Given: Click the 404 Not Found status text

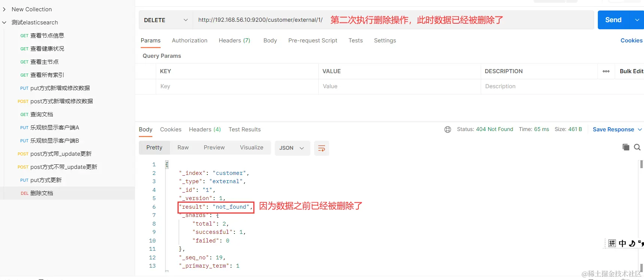Looking at the screenshot, I should pos(494,129).
